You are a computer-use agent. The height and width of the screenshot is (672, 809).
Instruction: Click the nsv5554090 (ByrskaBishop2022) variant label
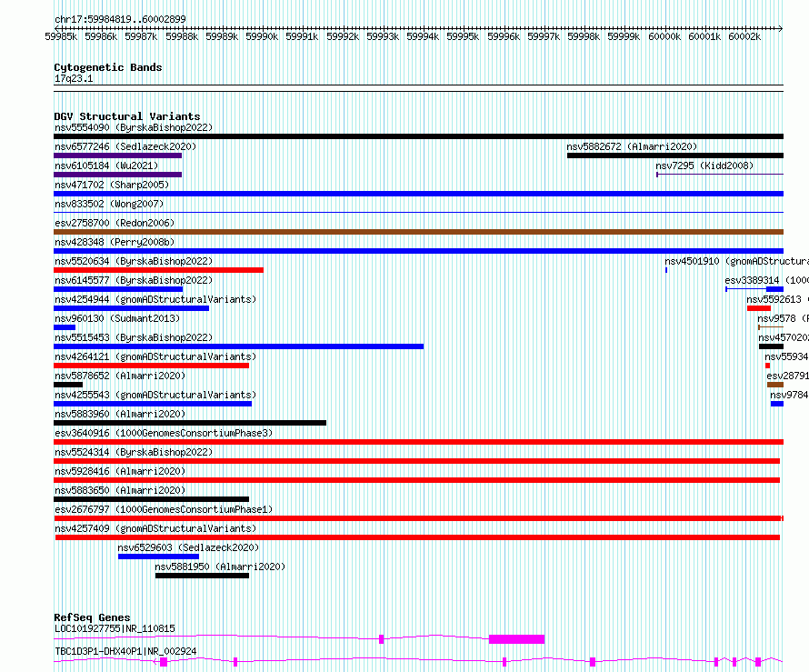click(x=134, y=127)
